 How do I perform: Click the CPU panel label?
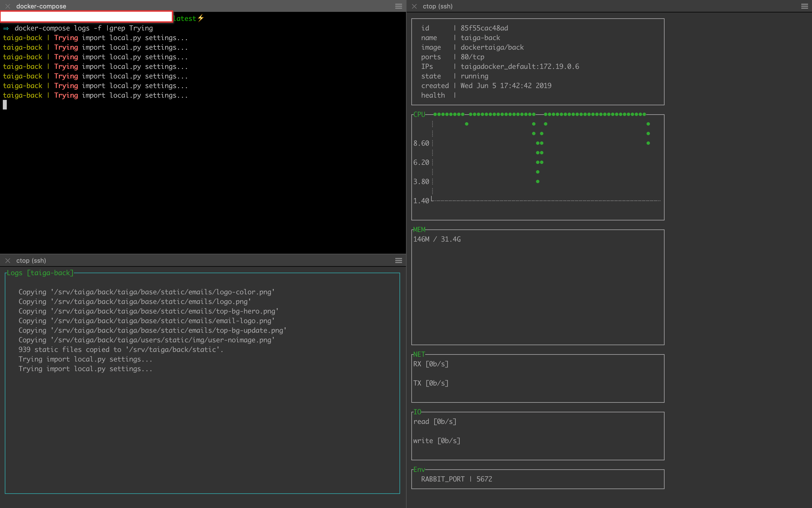[419, 114]
